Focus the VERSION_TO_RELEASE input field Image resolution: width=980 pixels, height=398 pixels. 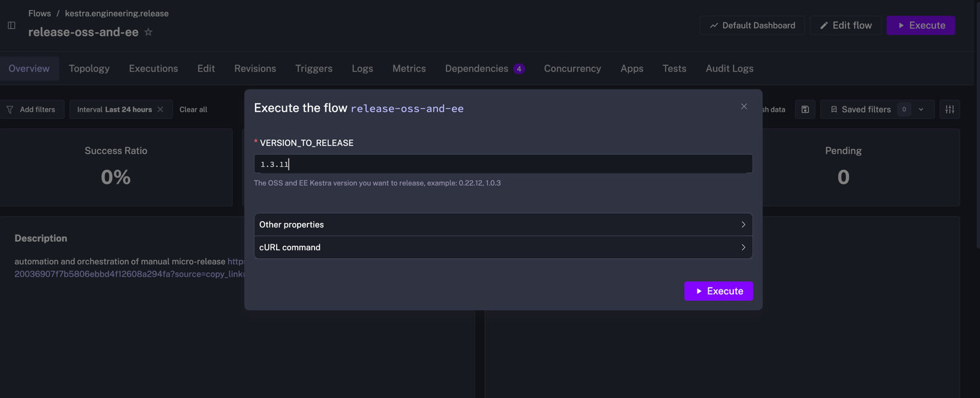[503, 164]
